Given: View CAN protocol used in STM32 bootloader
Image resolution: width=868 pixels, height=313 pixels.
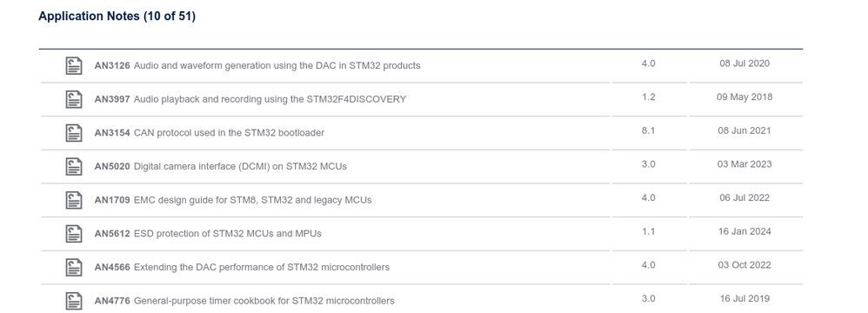Looking at the screenshot, I should coord(210,133).
